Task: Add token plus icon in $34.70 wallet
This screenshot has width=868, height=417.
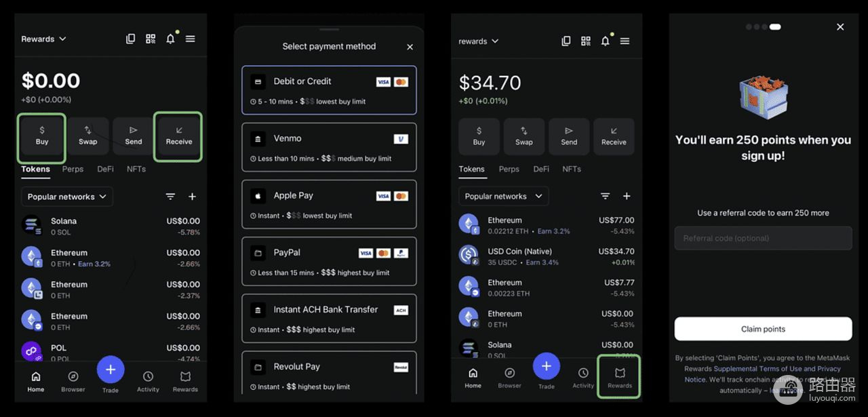Action: [x=627, y=196]
